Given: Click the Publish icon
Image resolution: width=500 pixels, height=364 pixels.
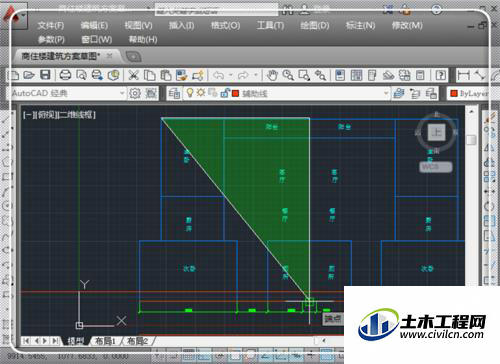Looking at the screenshot, I should [97, 75].
